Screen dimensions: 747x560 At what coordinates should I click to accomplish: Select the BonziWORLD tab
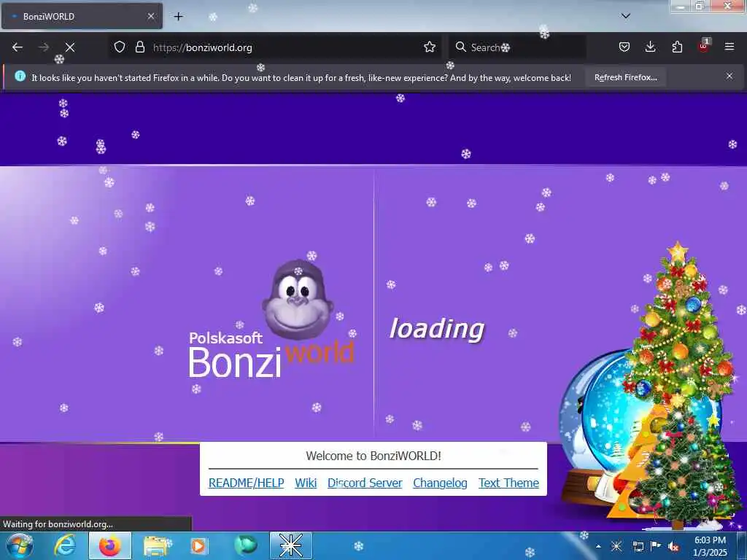coord(82,16)
